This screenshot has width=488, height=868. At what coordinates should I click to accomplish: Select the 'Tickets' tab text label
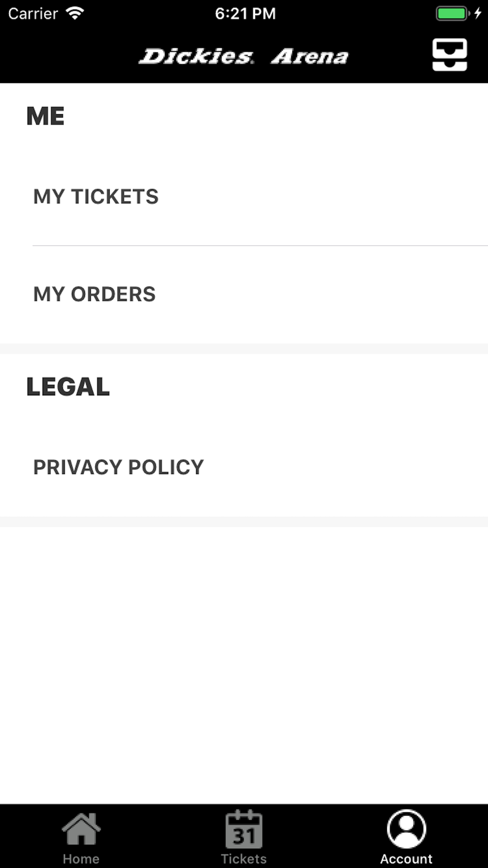click(x=244, y=859)
